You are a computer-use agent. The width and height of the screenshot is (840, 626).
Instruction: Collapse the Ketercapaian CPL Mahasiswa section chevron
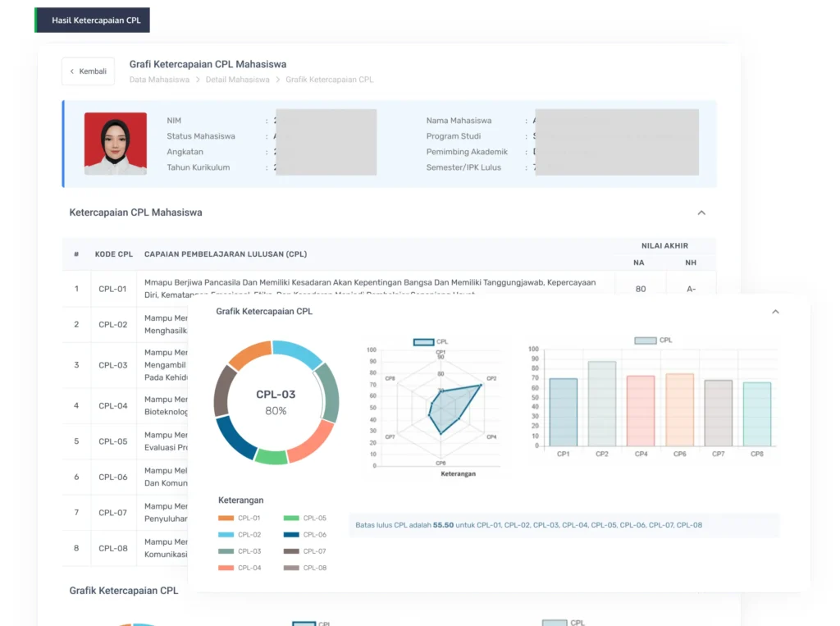click(x=701, y=212)
